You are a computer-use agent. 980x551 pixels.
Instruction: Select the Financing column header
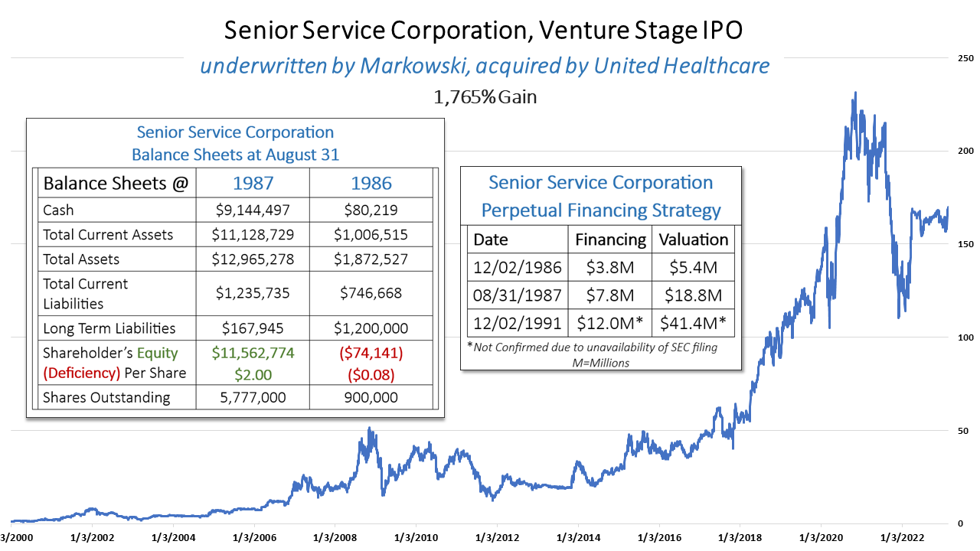click(610, 240)
